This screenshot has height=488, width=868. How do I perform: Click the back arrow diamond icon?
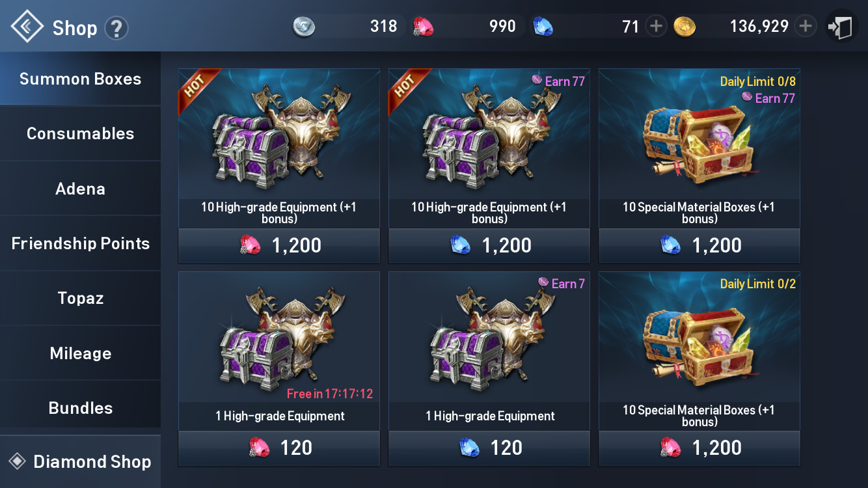click(x=27, y=27)
